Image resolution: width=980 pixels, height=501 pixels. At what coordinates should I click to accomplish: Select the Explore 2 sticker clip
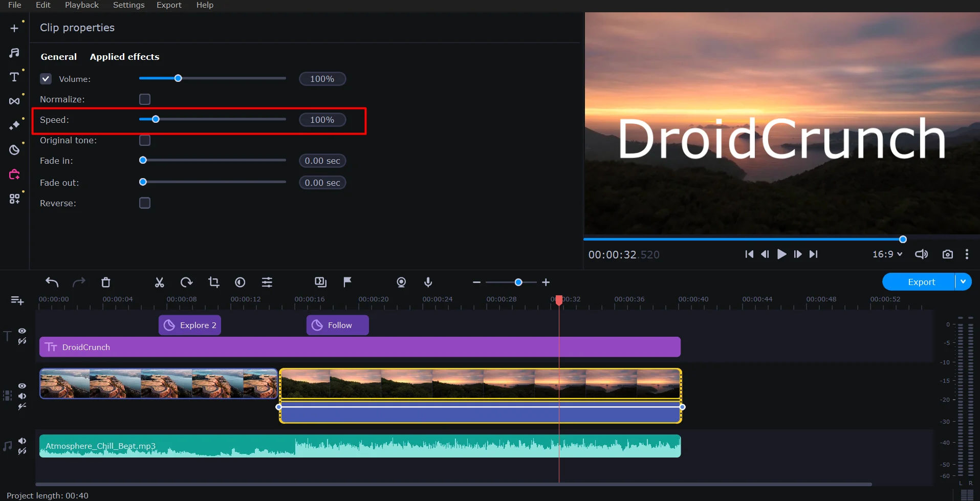coord(190,325)
